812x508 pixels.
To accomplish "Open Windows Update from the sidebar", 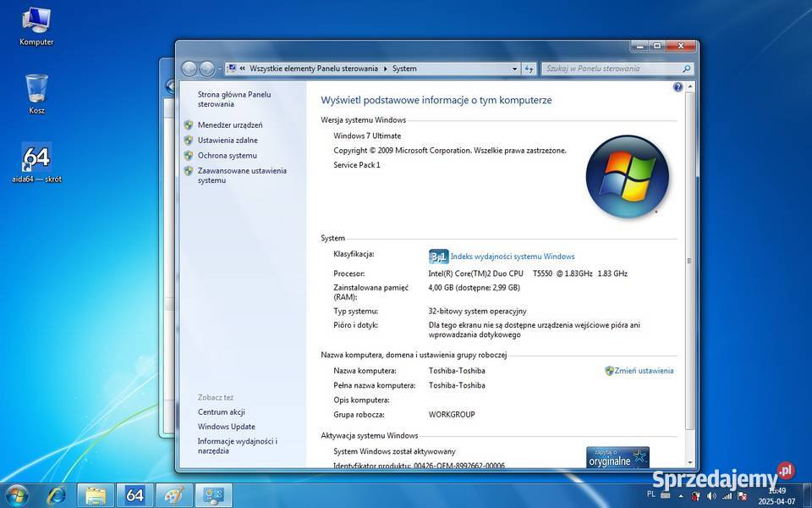I will pyautogui.click(x=226, y=427).
